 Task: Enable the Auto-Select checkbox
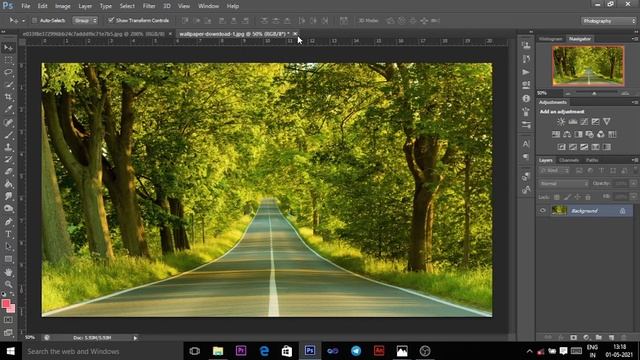point(34,20)
